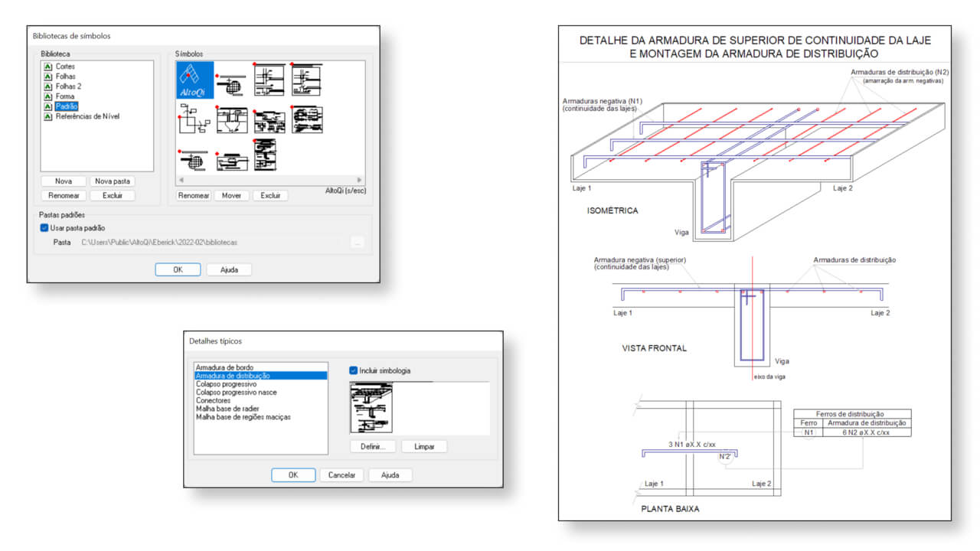Open Ajuda in Detalhes típicos dialog
This screenshot has height=551, width=980.
click(x=390, y=474)
